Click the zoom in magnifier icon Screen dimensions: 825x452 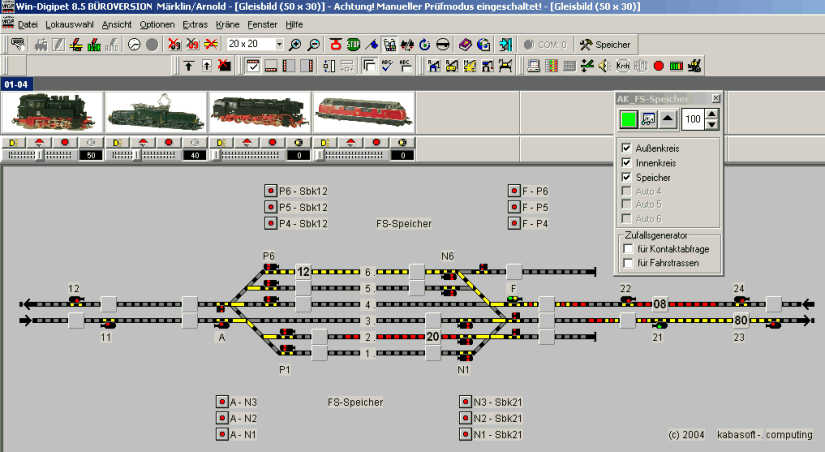pyautogui.click(x=295, y=45)
